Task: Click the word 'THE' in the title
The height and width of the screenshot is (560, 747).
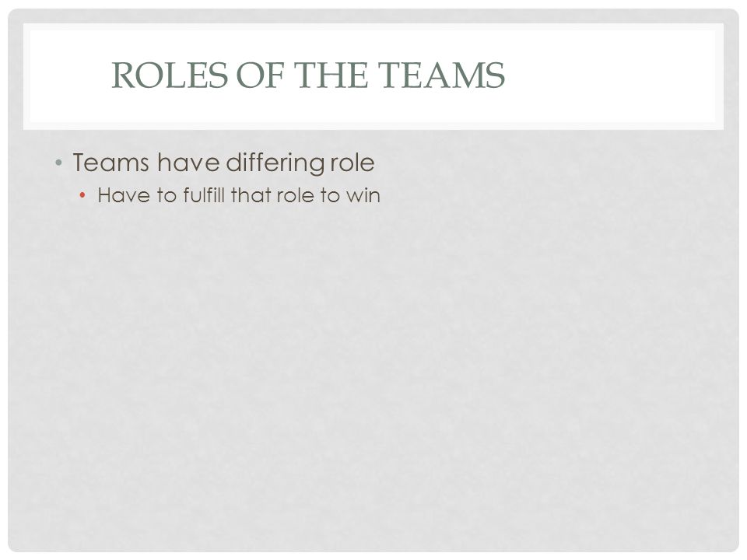Action: pos(331,75)
